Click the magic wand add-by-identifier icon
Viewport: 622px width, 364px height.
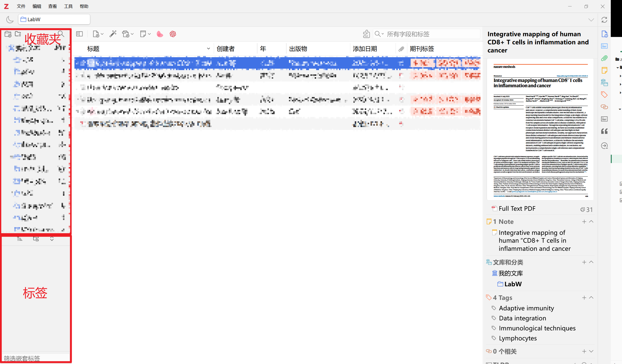click(113, 34)
